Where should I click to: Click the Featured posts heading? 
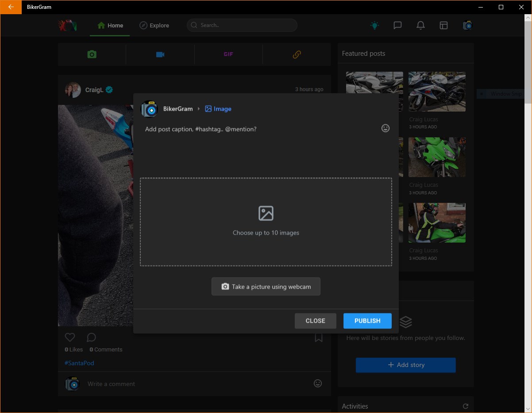point(364,54)
